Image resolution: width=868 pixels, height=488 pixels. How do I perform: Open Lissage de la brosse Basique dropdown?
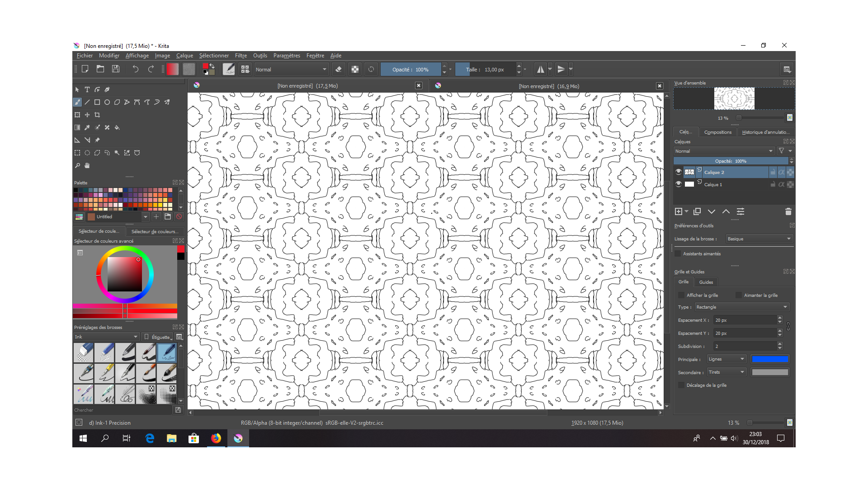pyautogui.click(x=759, y=239)
